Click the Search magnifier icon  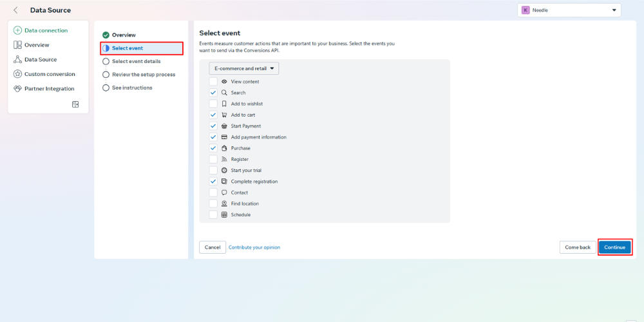pos(224,93)
